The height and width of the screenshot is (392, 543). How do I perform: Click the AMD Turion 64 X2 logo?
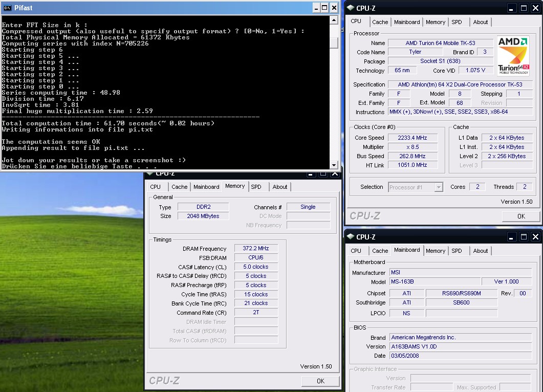point(513,55)
